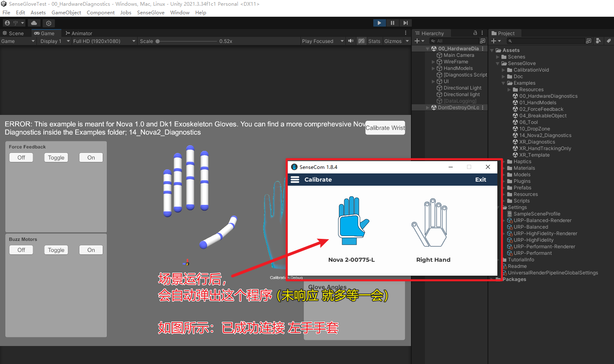The height and width of the screenshot is (364, 614).
Task: Switch to the Scene tab
Action: click(13, 33)
